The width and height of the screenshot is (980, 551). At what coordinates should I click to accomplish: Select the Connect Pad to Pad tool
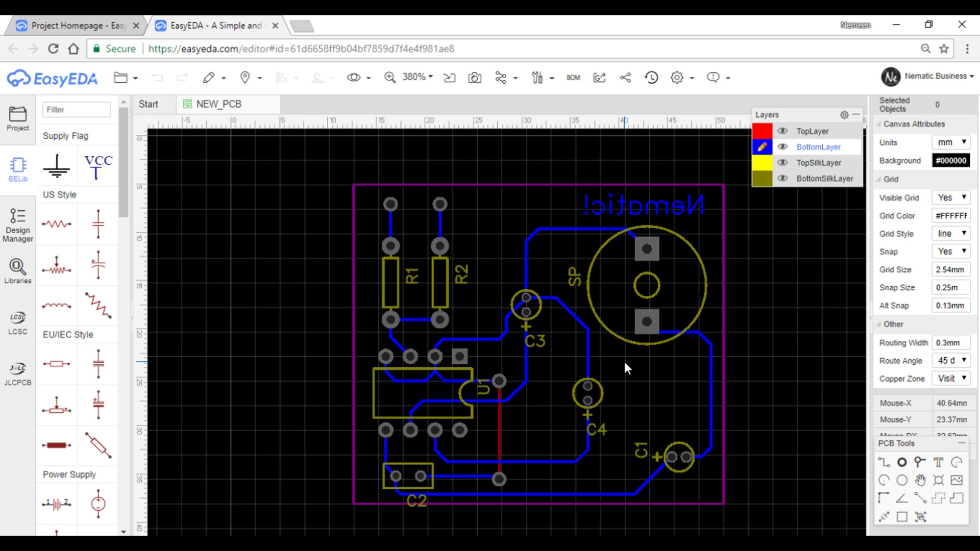920,498
